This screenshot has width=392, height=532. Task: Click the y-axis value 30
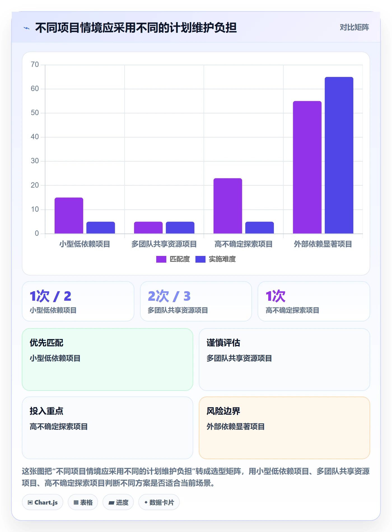(x=35, y=161)
